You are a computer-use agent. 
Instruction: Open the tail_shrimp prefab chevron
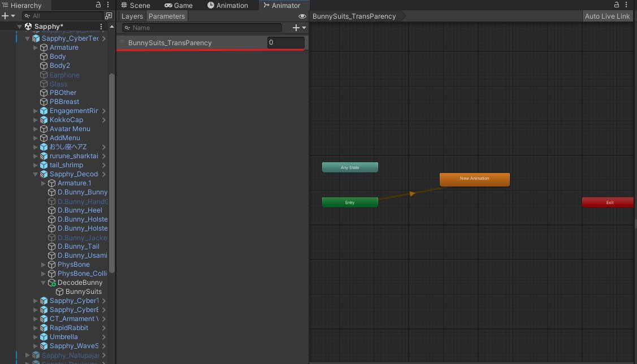[104, 165]
